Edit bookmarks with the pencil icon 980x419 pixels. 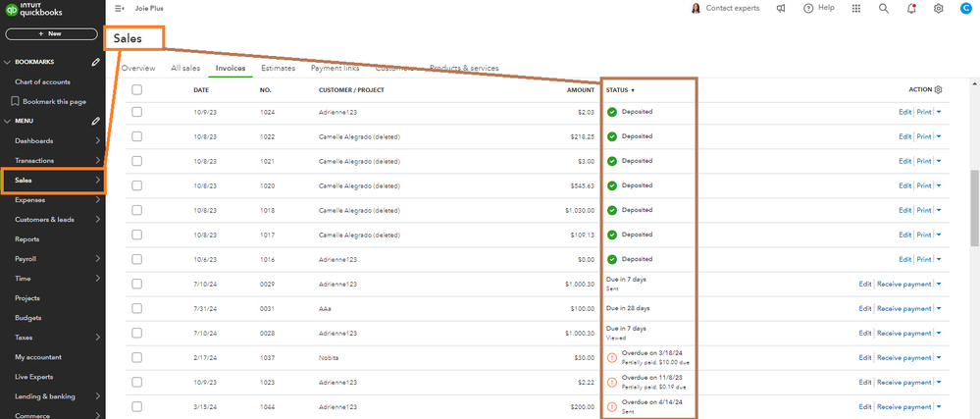(95, 62)
